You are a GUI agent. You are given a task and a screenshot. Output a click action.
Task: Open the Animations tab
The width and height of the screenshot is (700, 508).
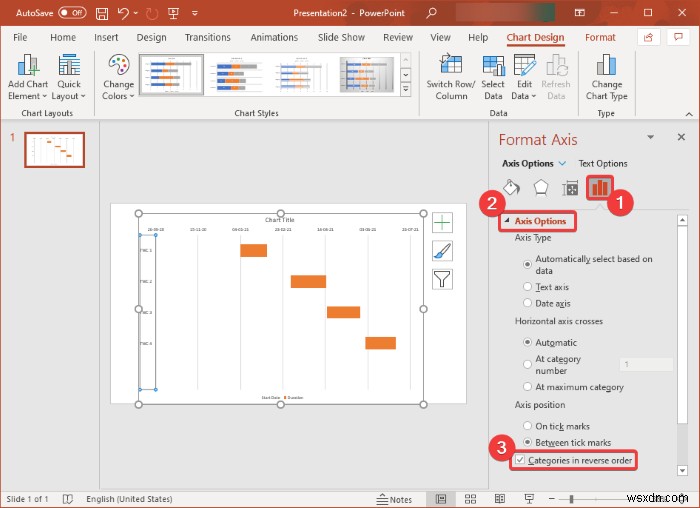(274, 37)
